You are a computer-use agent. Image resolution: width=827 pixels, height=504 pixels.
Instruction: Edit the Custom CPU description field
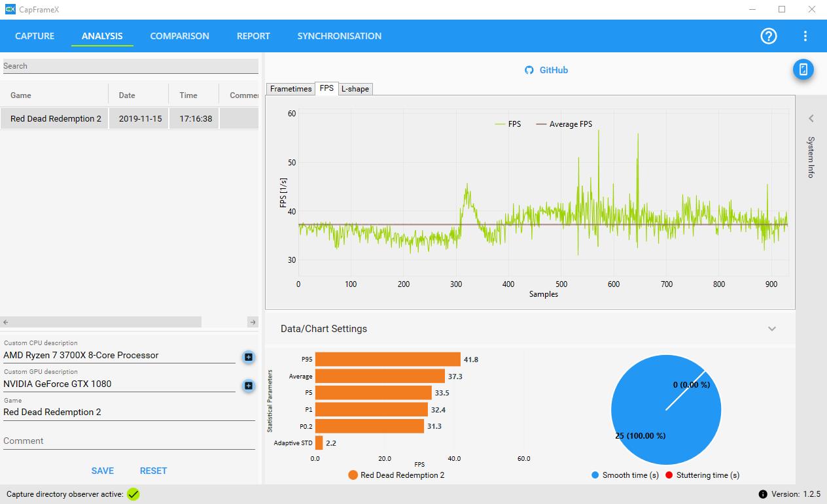(x=119, y=356)
